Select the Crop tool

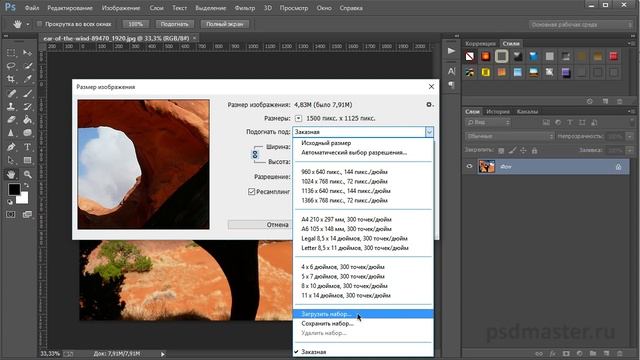[11, 79]
